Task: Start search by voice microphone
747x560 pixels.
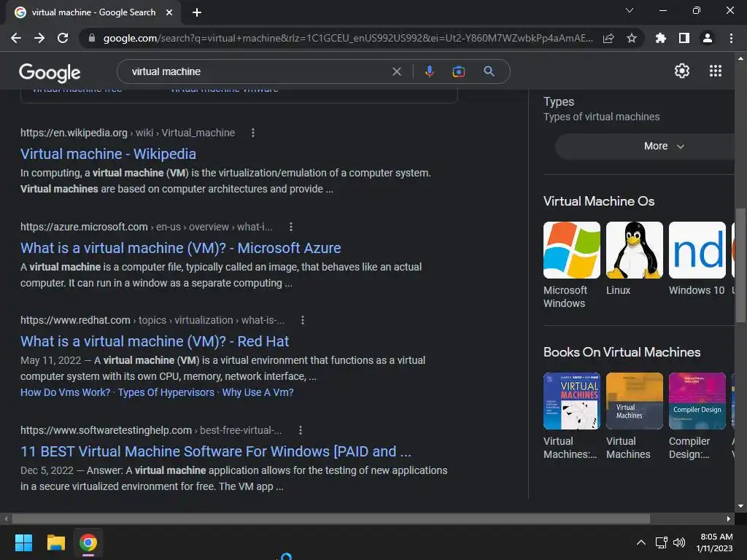Action: coord(429,71)
